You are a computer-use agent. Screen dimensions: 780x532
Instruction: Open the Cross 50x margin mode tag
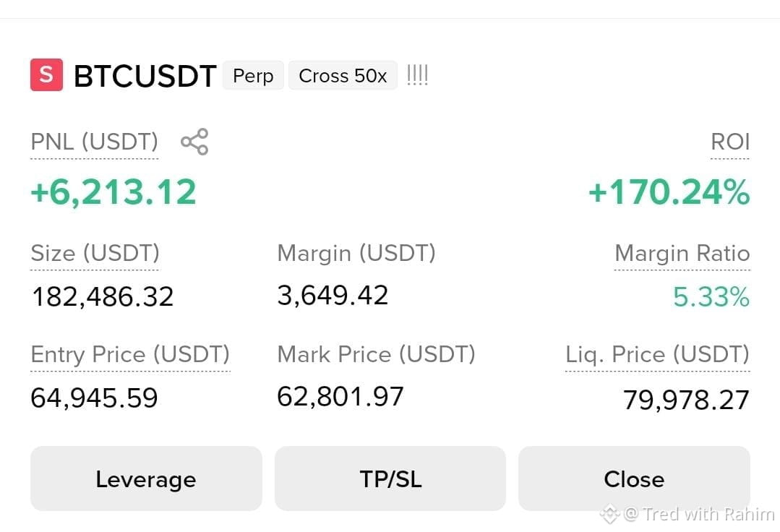(x=343, y=76)
